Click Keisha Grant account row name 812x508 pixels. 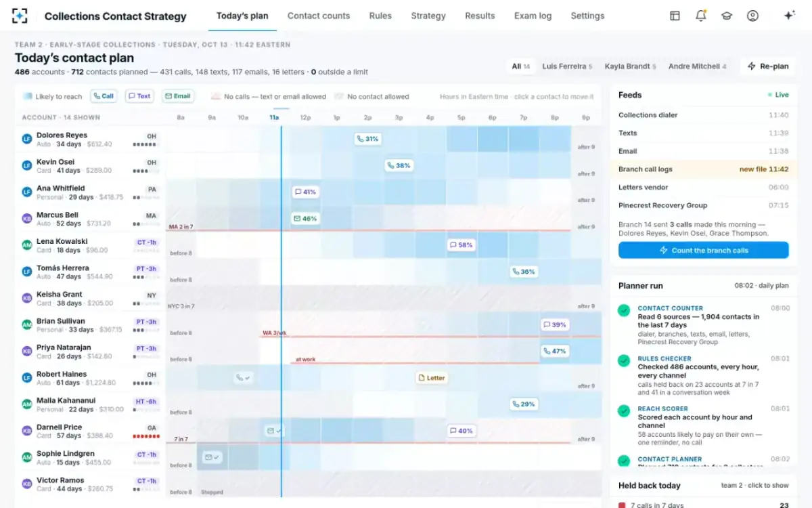pyautogui.click(x=60, y=295)
